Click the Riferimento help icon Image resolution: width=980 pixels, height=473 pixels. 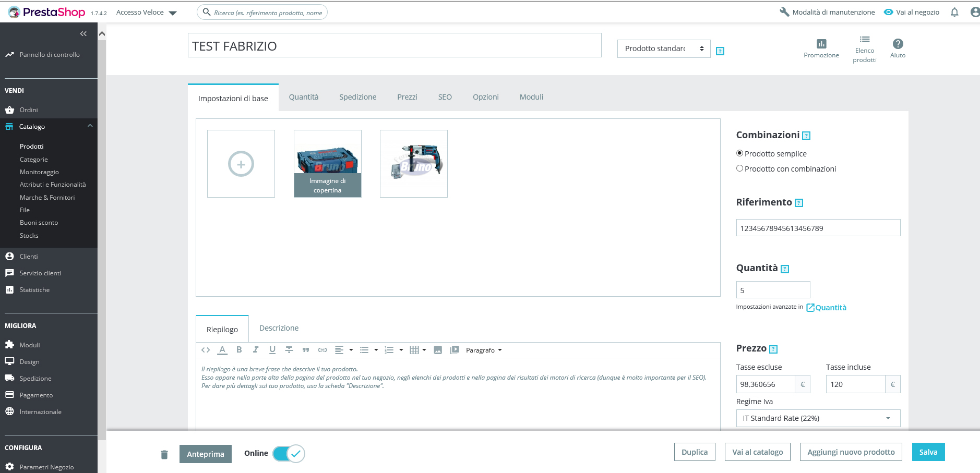[799, 203]
